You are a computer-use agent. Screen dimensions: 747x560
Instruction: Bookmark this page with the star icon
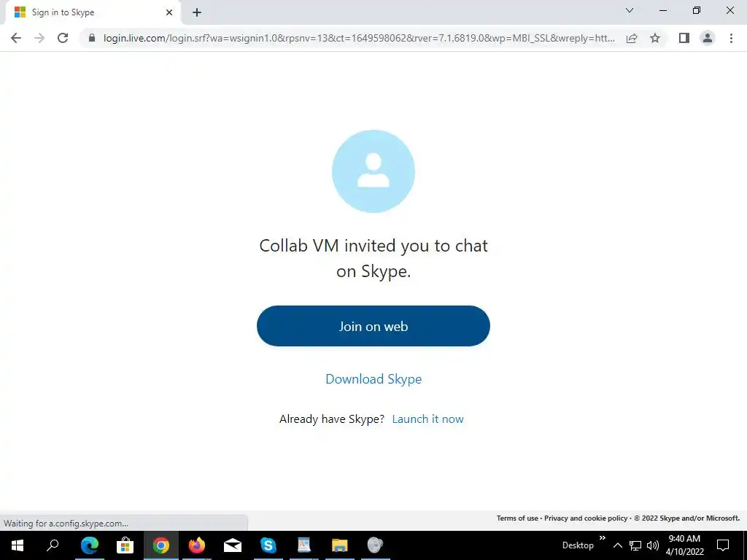click(655, 38)
